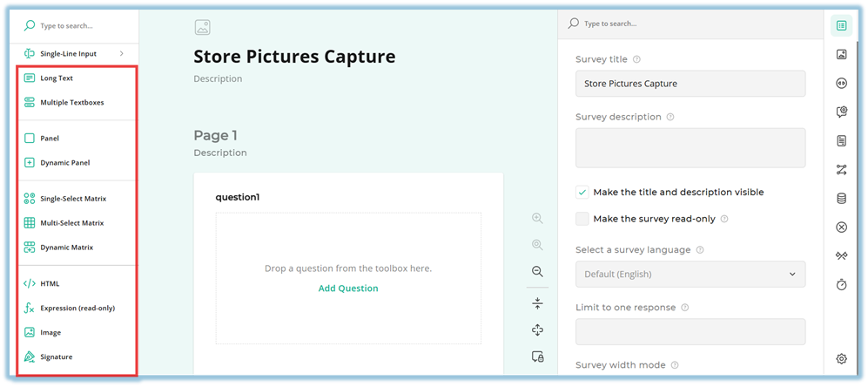Click the survey logo image placeholder

(202, 27)
